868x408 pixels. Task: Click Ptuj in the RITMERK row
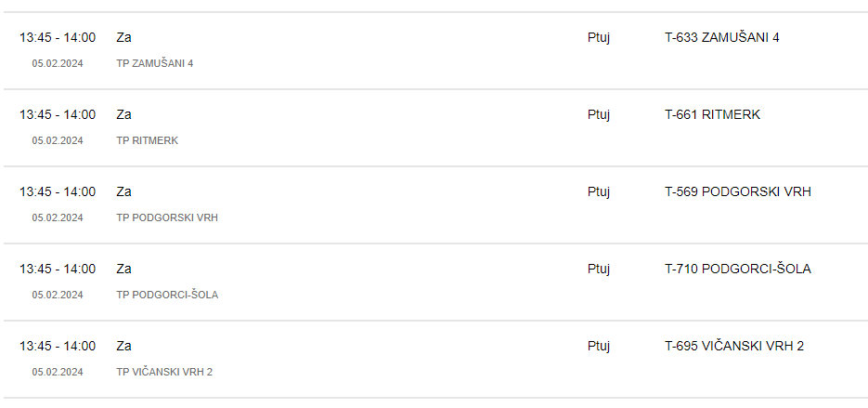click(x=599, y=114)
